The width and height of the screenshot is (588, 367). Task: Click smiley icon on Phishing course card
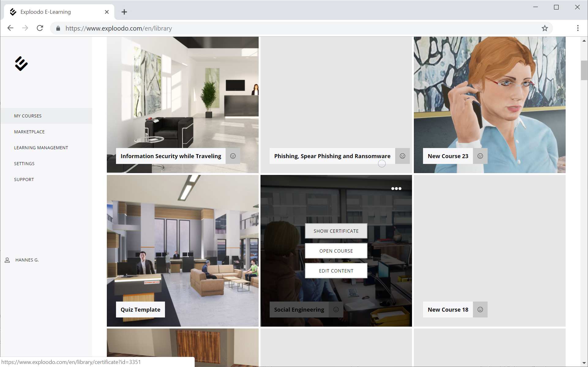pos(402,156)
